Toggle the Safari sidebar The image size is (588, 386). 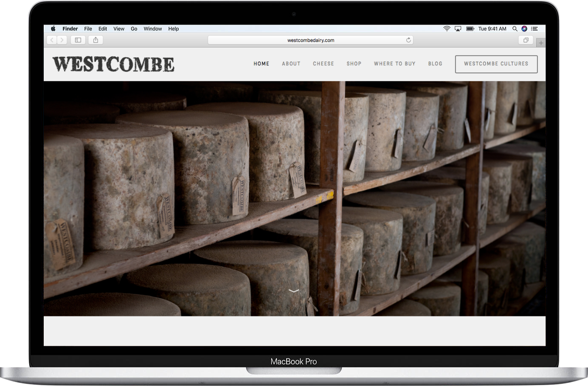(x=78, y=39)
